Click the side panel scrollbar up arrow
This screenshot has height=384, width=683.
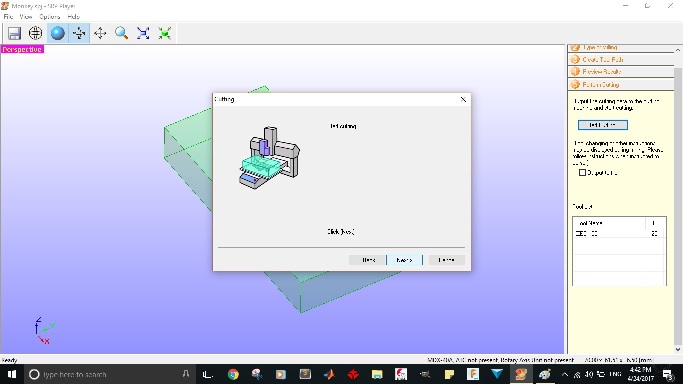click(x=678, y=49)
